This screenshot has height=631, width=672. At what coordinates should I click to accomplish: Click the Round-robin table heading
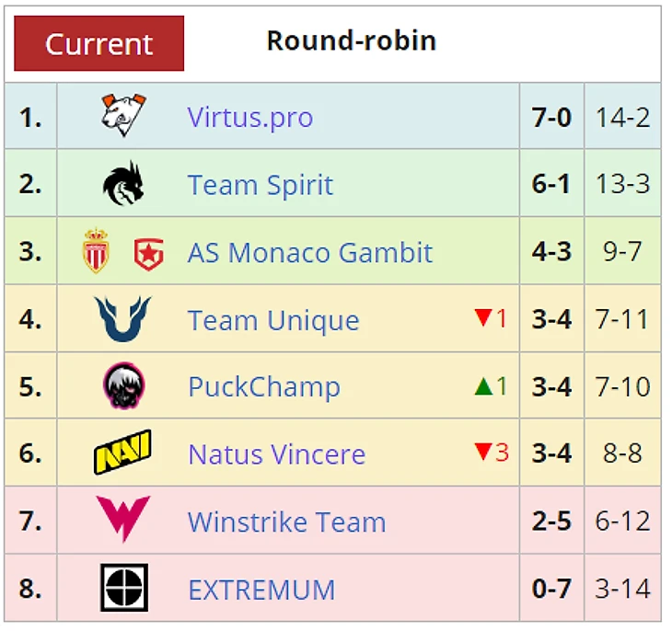(x=352, y=40)
